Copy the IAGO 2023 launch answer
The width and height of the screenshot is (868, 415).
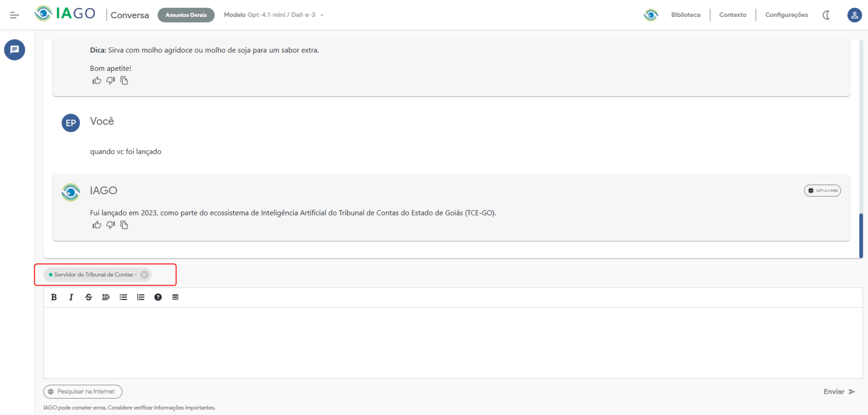(124, 225)
